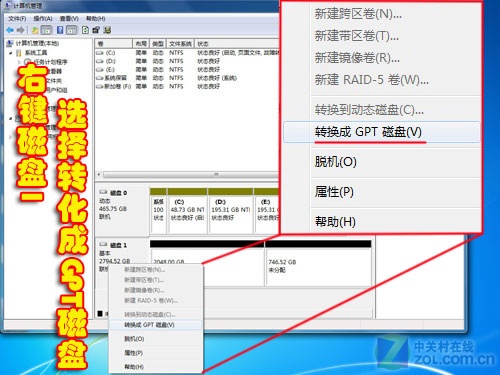Click the blue Help icon in the toolbar
500x375 pixels.
tap(60, 30)
